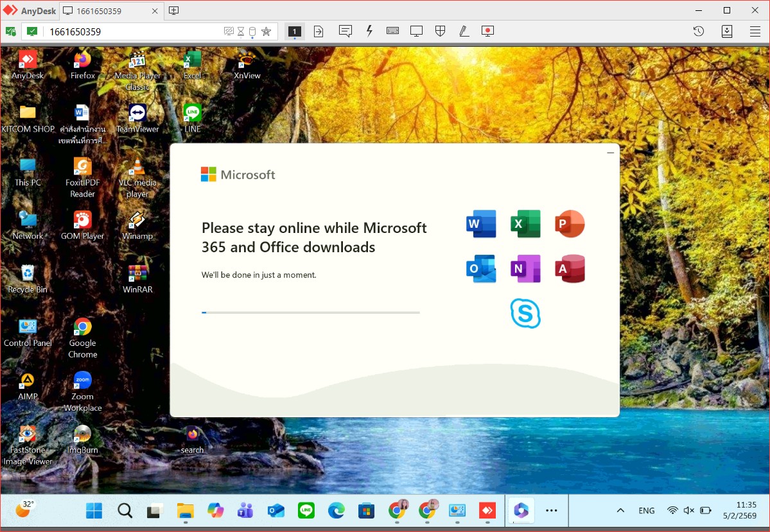Viewport: 770px width, 532px height.
Task: Select the KITCOM SHOP folder
Action: [x=28, y=119]
